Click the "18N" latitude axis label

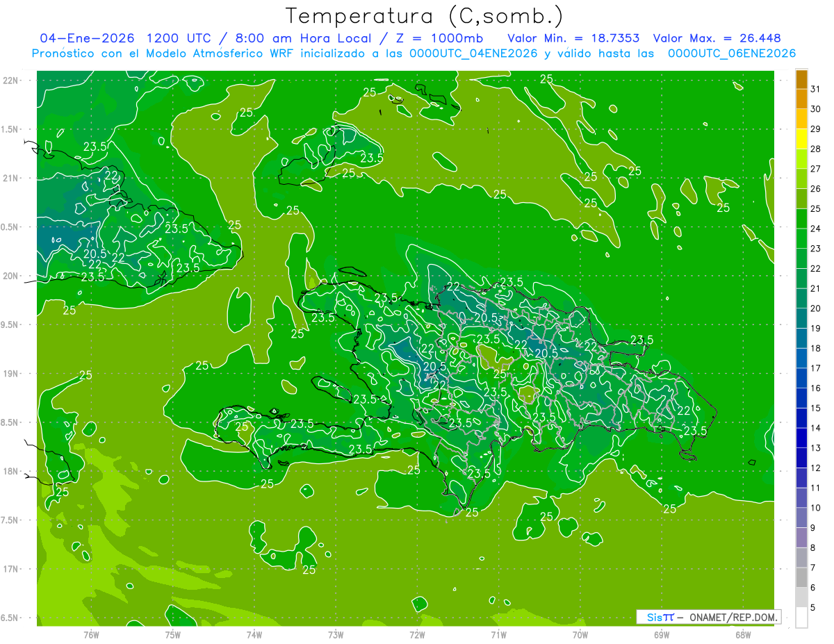pos(12,472)
